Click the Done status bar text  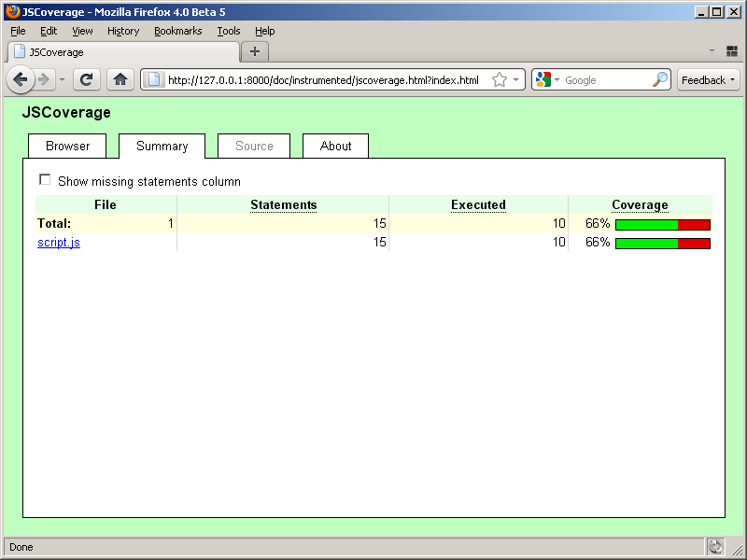click(x=21, y=547)
